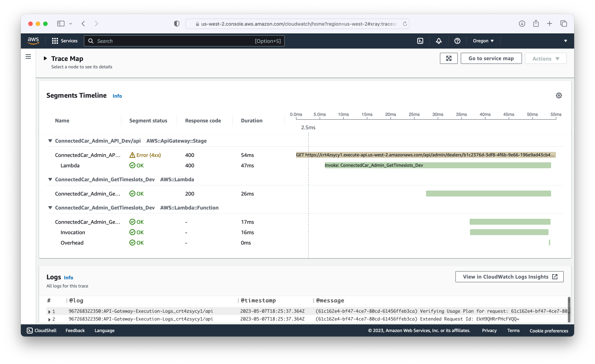
Task: Select the Lambda subsegment row name
Action: point(70,166)
